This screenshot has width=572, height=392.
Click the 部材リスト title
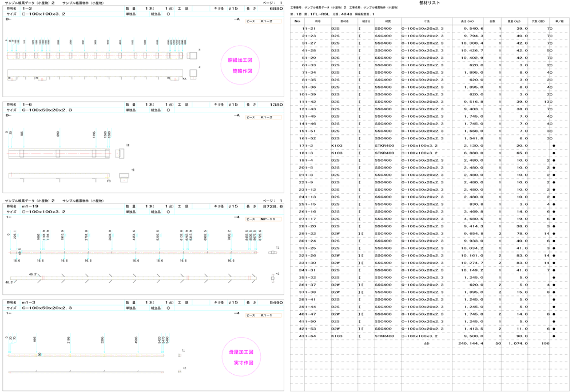pyautogui.click(x=430, y=3)
